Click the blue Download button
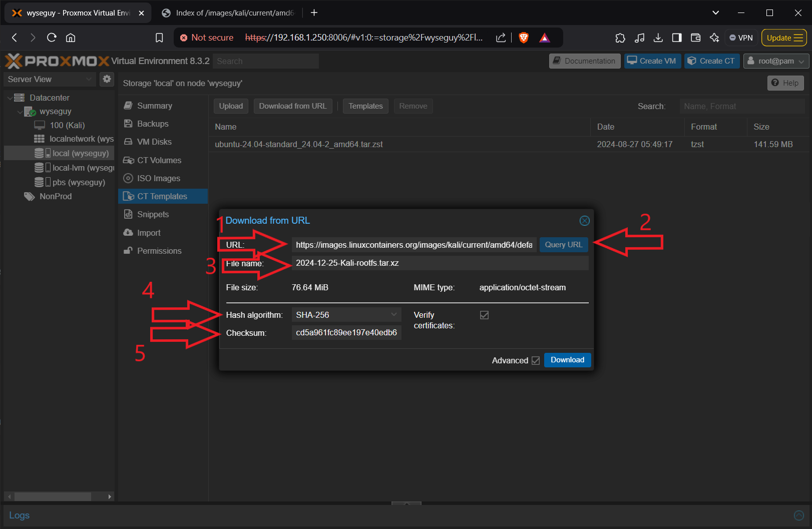 (x=567, y=360)
